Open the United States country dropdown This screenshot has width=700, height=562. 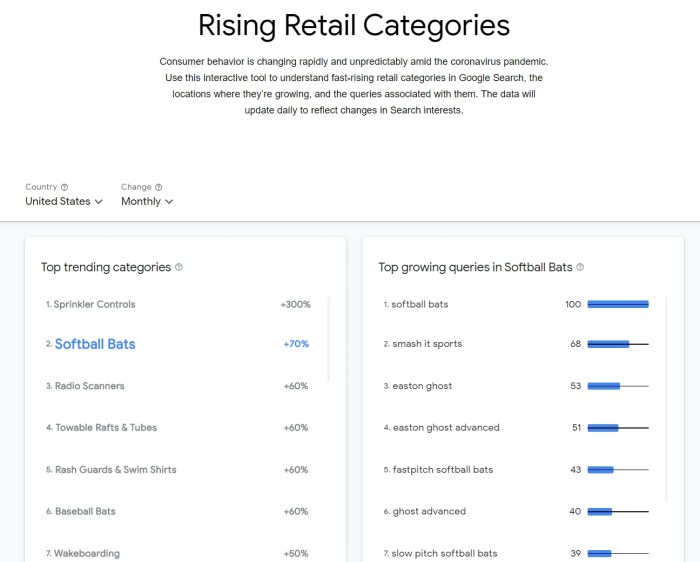[64, 201]
